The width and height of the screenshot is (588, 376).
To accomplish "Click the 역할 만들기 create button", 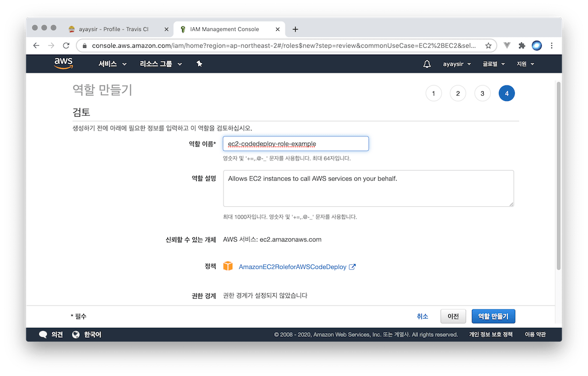I will point(493,316).
